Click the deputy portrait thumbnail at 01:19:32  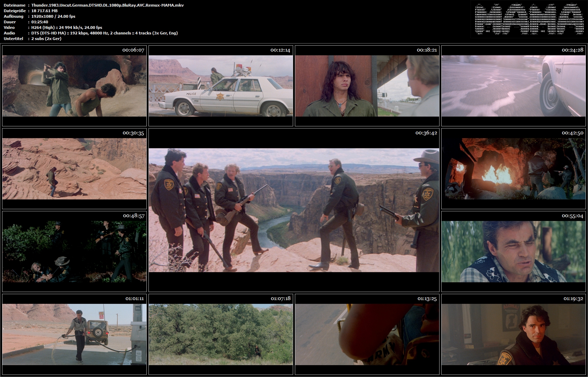tap(513, 334)
